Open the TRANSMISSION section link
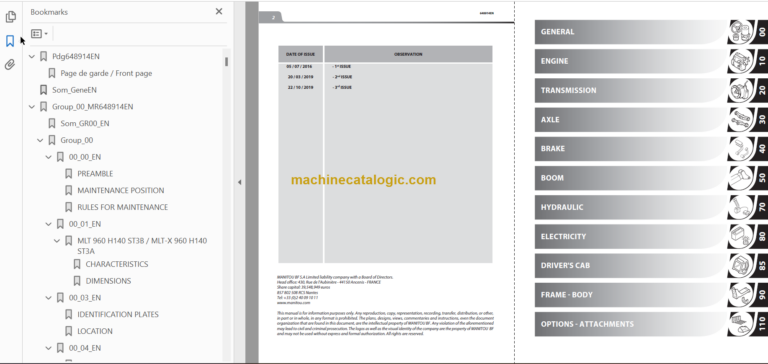Screen dimensions: 768x364 pyautogui.click(x=632, y=90)
